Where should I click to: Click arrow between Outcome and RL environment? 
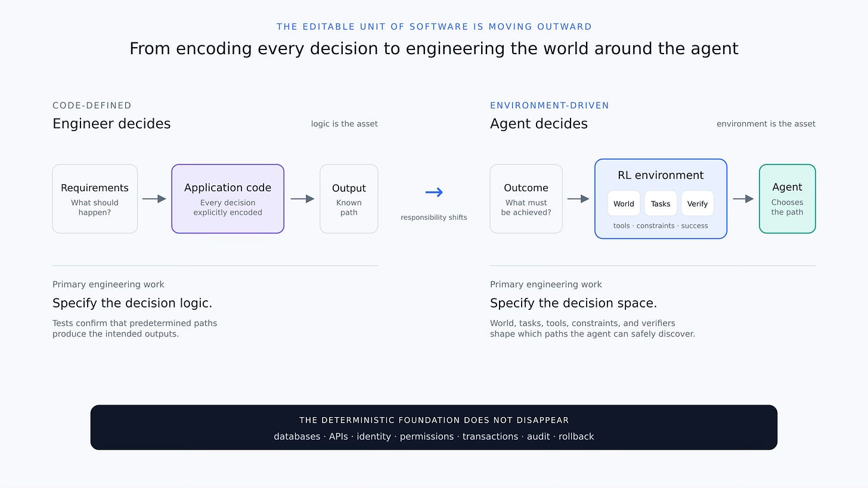(578, 198)
